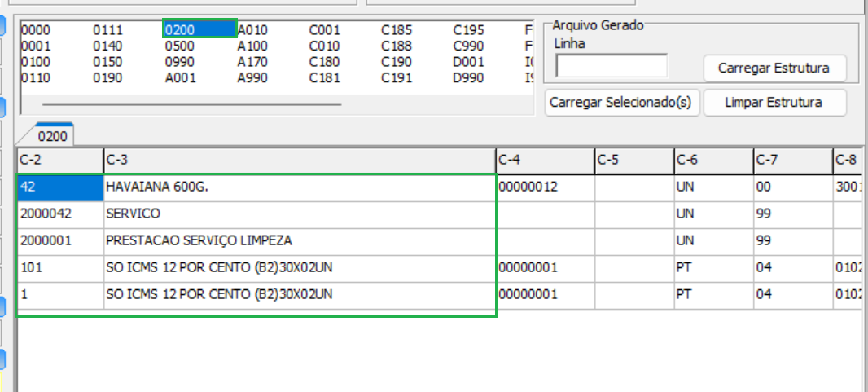Image resolution: width=868 pixels, height=392 pixels.
Task: Select record 0000 in the list
Action: (x=35, y=30)
